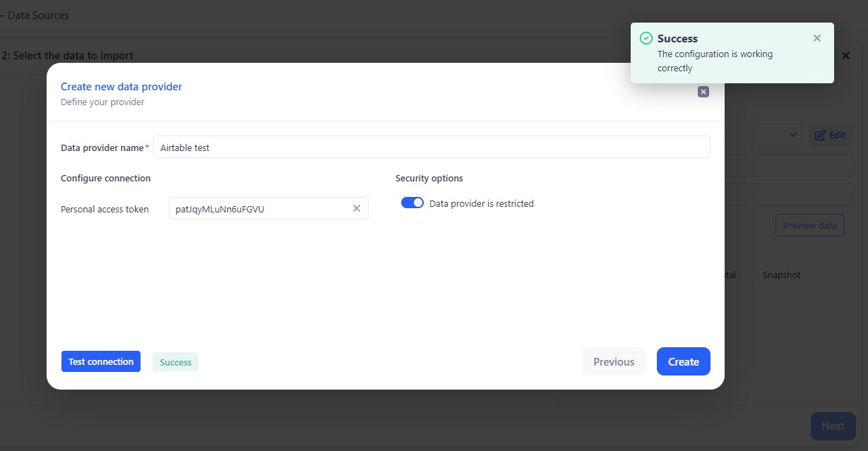The image size is (868, 451).
Task: Select the Snapshot radio option
Action: point(753,275)
